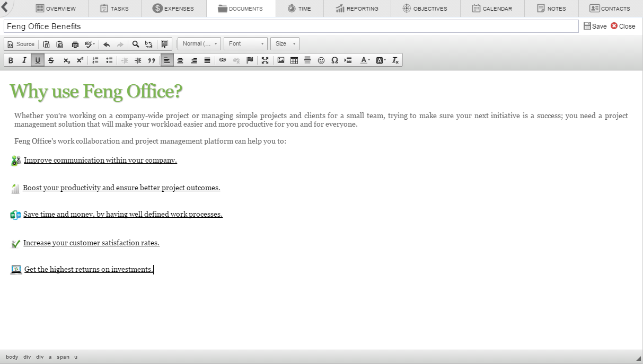Open the smiley emoticon picker
Viewport: 643px width, 364px height.
click(321, 60)
